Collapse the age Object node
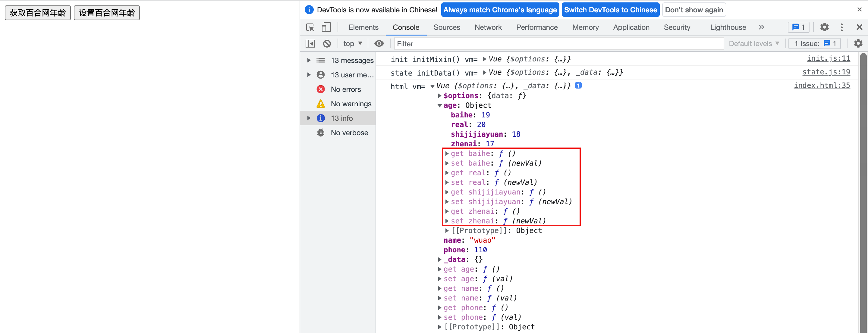 tap(439, 106)
